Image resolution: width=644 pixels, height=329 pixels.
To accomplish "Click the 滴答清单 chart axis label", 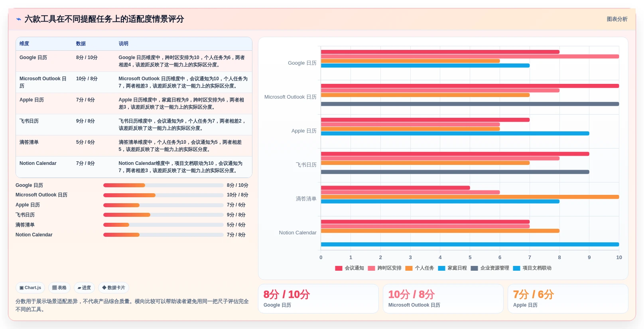I will (306, 199).
